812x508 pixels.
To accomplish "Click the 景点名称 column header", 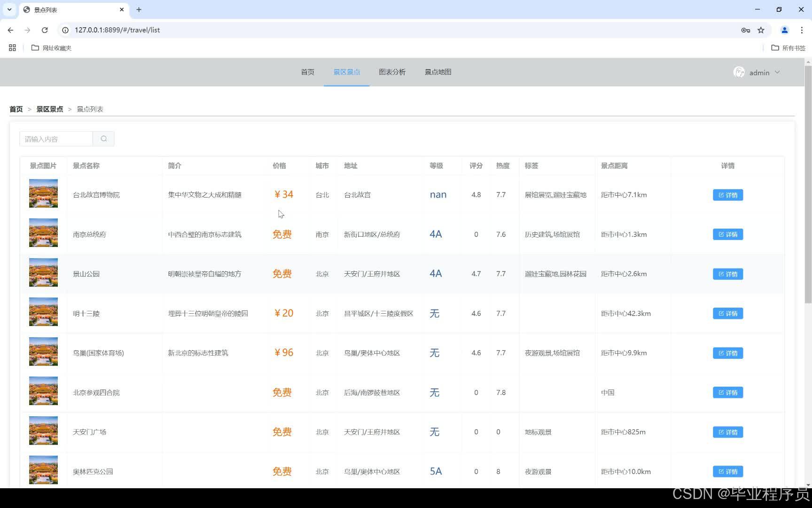I will click(86, 166).
